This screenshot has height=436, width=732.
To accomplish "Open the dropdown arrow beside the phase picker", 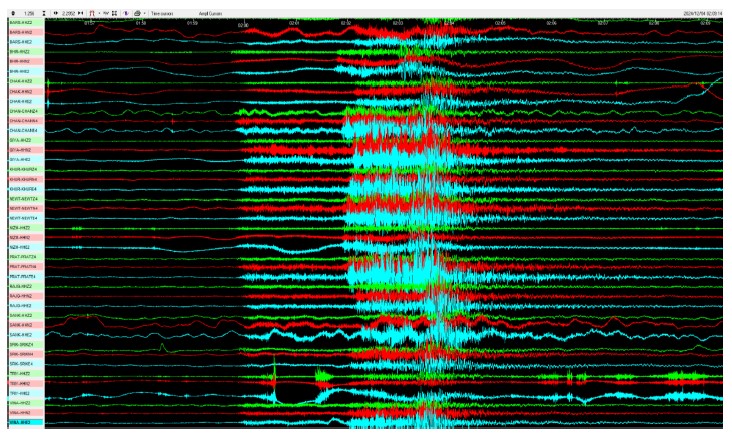I will click(101, 13).
